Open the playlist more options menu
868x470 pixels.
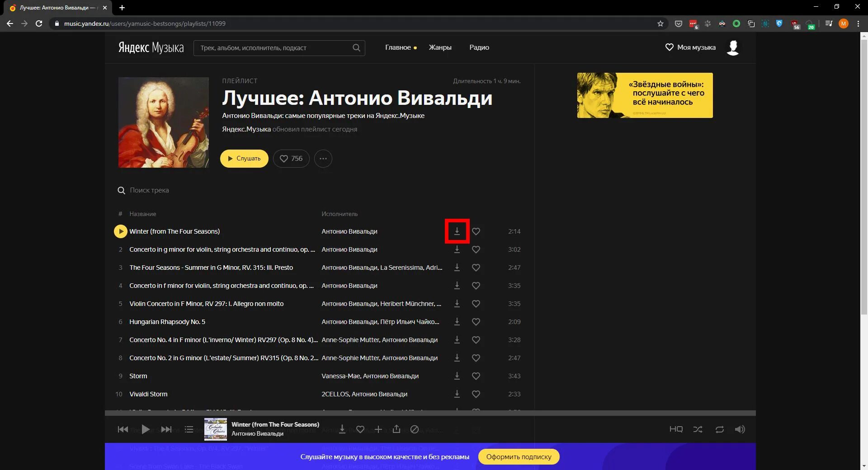coord(323,159)
